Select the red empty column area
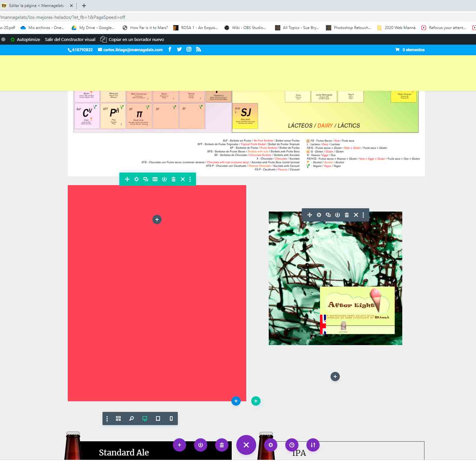 (x=157, y=293)
